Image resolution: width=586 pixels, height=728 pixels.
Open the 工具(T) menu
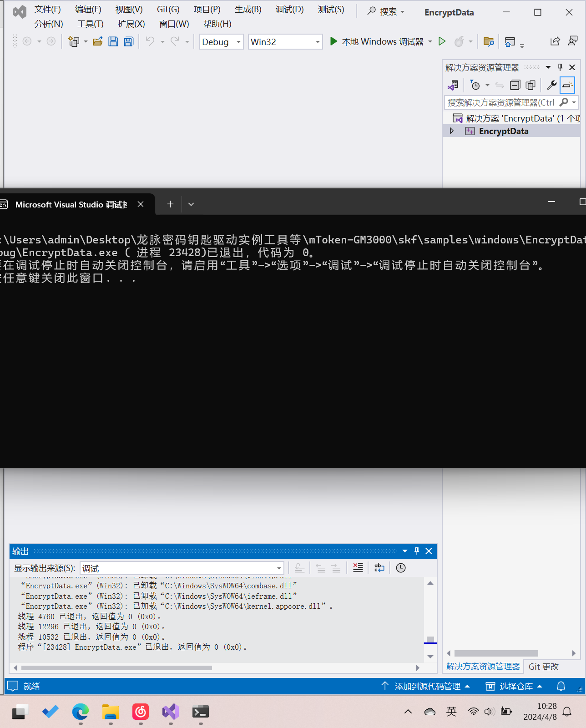[91, 24]
